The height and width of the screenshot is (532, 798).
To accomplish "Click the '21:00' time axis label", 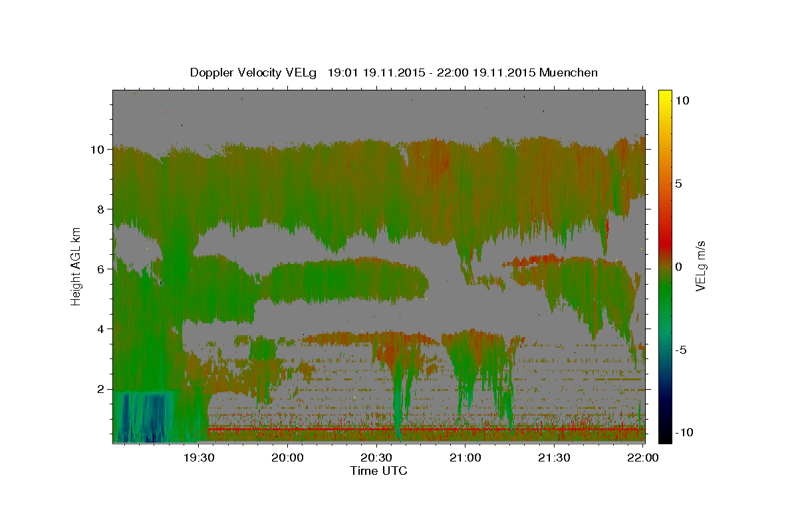I will tap(465, 458).
